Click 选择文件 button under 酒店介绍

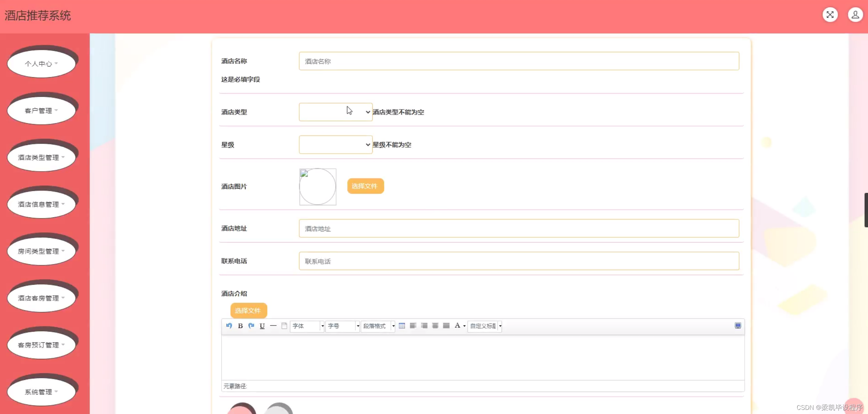point(248,310)
